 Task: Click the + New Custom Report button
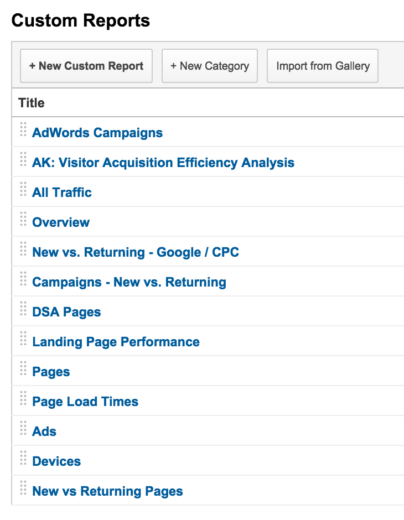(86, 66)
